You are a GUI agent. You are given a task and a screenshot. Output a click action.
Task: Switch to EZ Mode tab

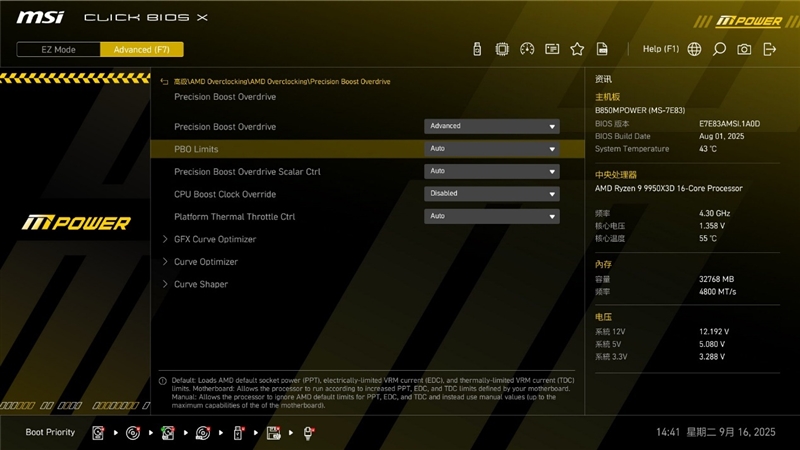(59, 49)
